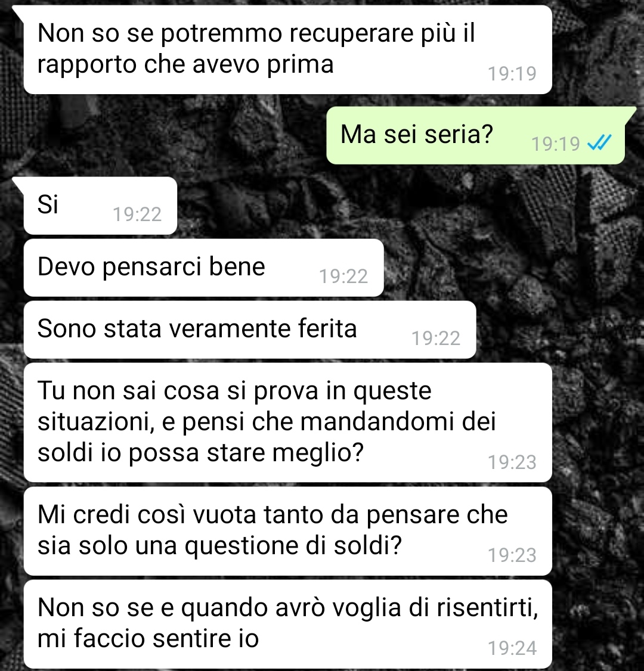The height and width of the screenshot is (671, 644).
Task: Click the 19:19 timestamp on first received message
Action: click(512, 73)
